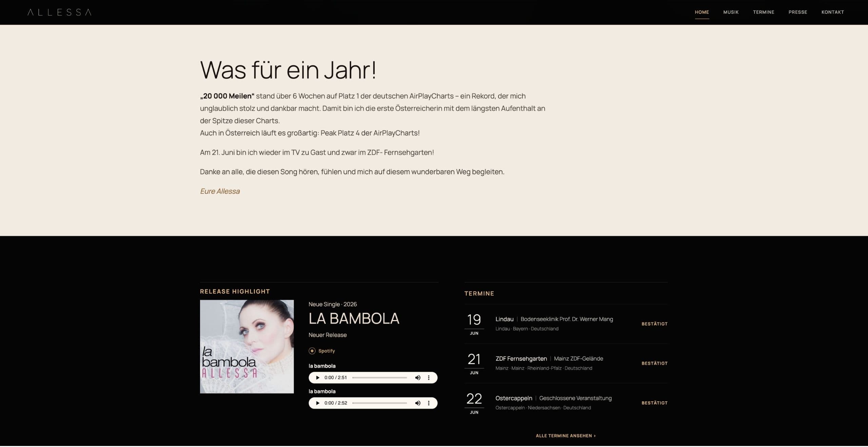Click the RELEASE HIGHLIGHT section label
Viewport: 868px width, 447px height.
(235, 291)
